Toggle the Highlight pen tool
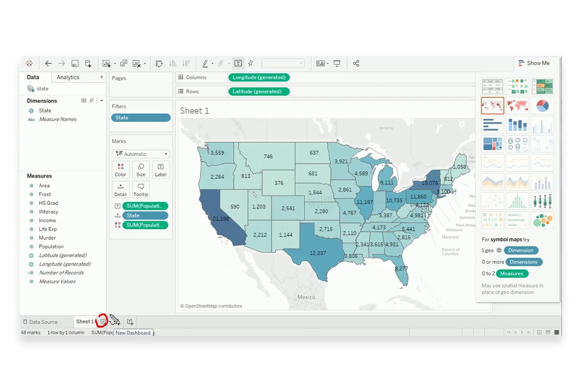 point(205,63)
